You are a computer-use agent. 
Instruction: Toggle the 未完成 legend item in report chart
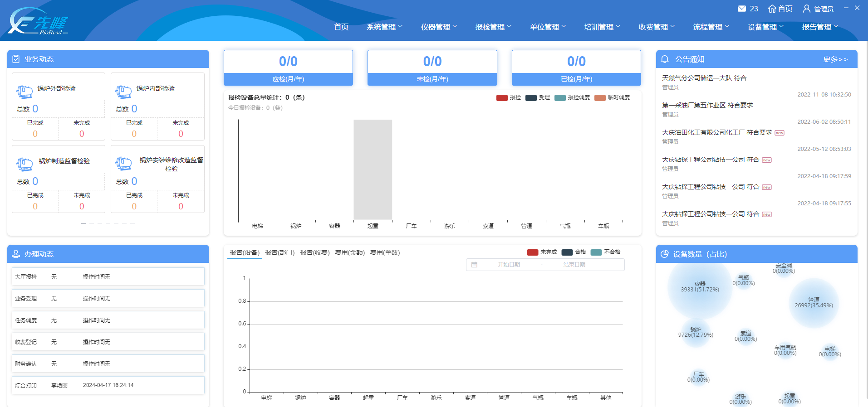542,252
